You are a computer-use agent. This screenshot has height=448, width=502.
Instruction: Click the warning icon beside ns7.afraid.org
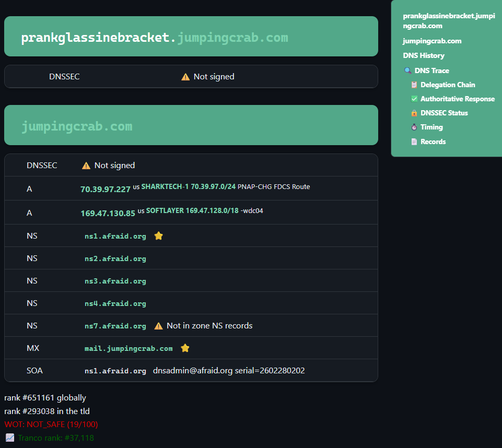(x=158, y=326)
